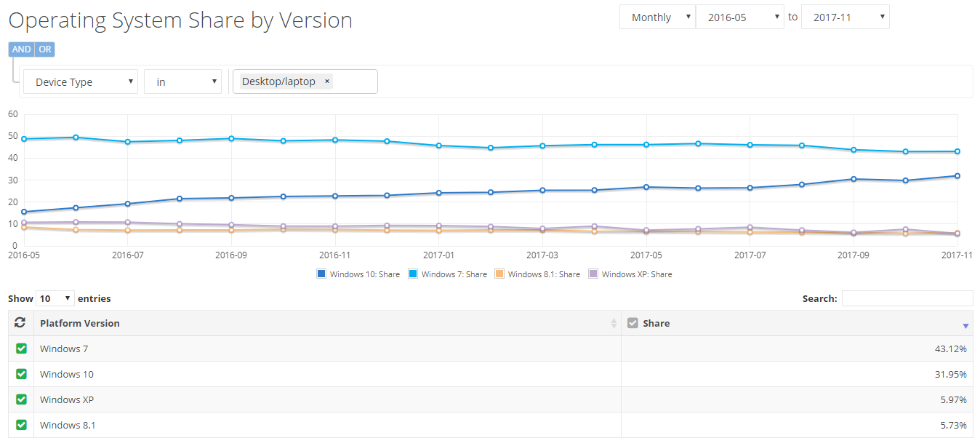Click the Windows 10 legend color box
Image resolution: width=980 pixels, height=438 pixels.
pyautogui.click(x=321, y=274)
